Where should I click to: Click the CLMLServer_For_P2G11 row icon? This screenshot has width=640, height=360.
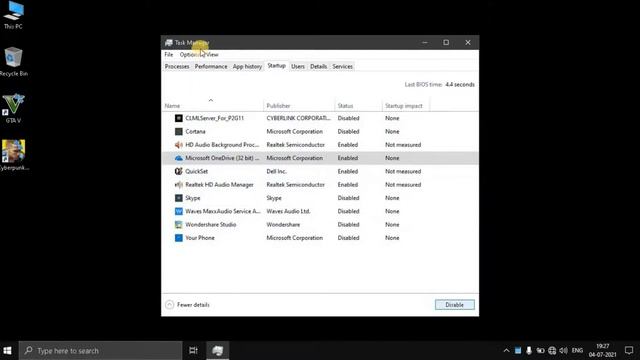click(x=178, y=118)
